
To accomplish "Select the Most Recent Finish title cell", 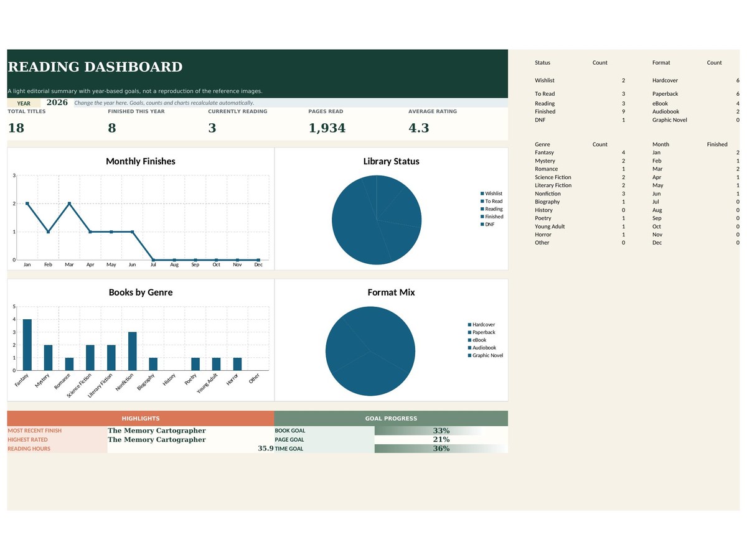I will tap(190, 431).
